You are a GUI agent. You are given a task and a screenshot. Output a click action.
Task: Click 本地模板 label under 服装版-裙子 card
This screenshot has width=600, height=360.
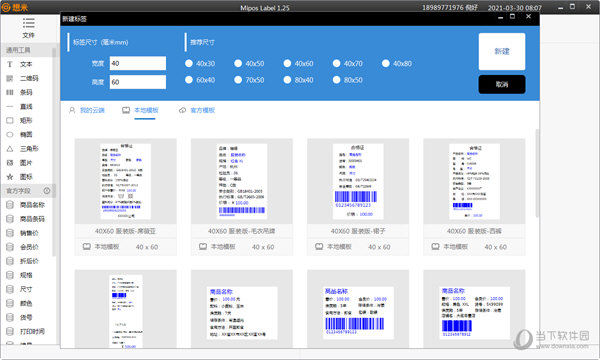tap(339, 247)
